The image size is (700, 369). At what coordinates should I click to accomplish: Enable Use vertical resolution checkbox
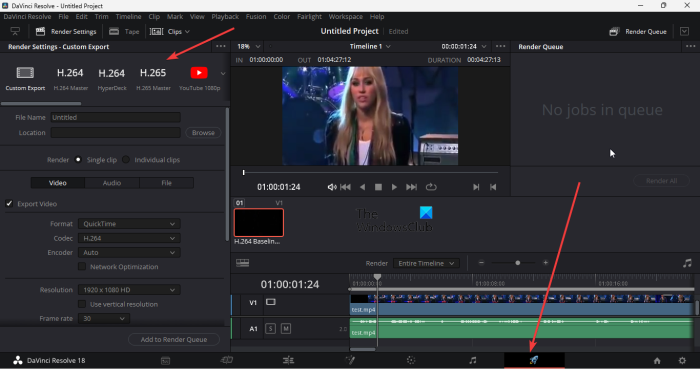coord(82,304)
